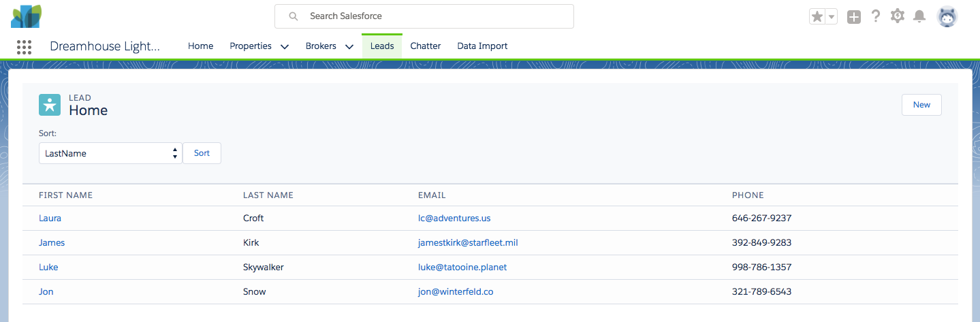This screenshot has width=980, height=322.
Task: Click the Email column header
Action: click(x=432, y=195)
